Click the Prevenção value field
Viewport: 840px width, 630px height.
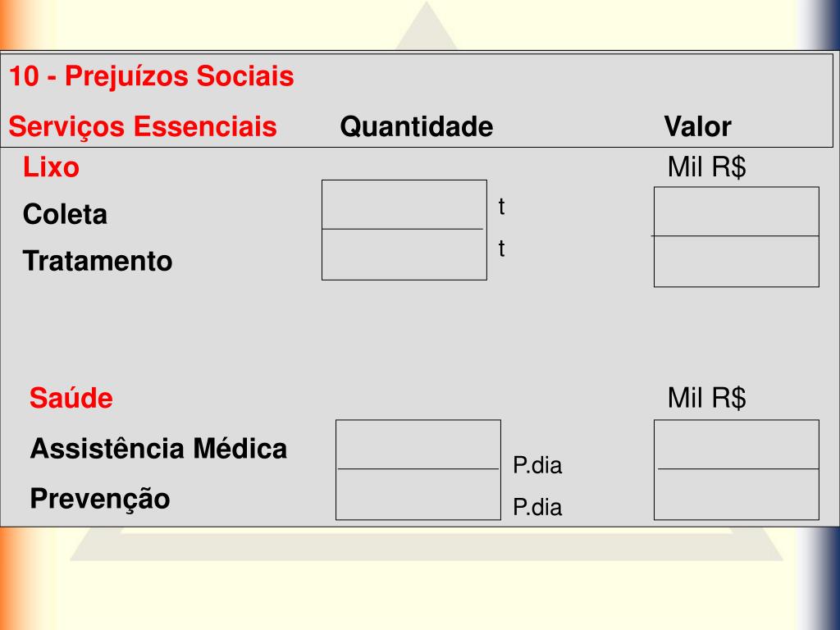tap(736, 494)
